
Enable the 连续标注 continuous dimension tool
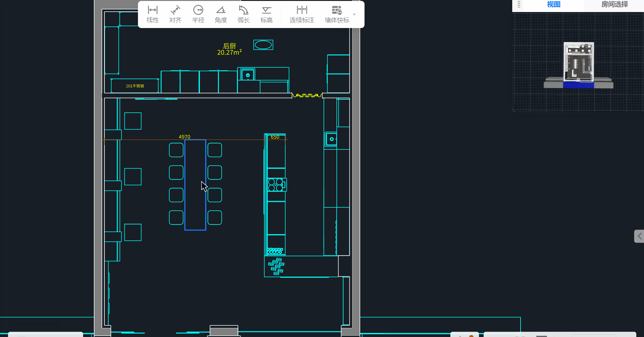[x=302, y=14]
